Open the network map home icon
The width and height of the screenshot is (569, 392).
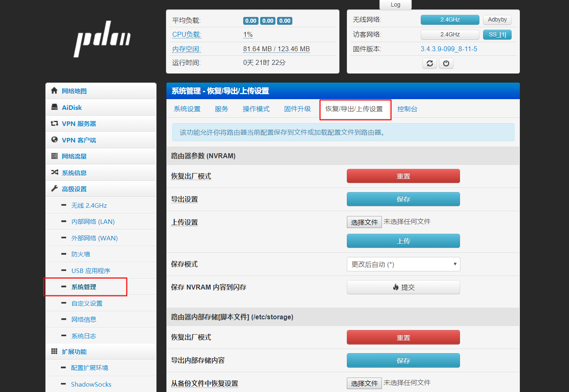(x=54, y=91)
